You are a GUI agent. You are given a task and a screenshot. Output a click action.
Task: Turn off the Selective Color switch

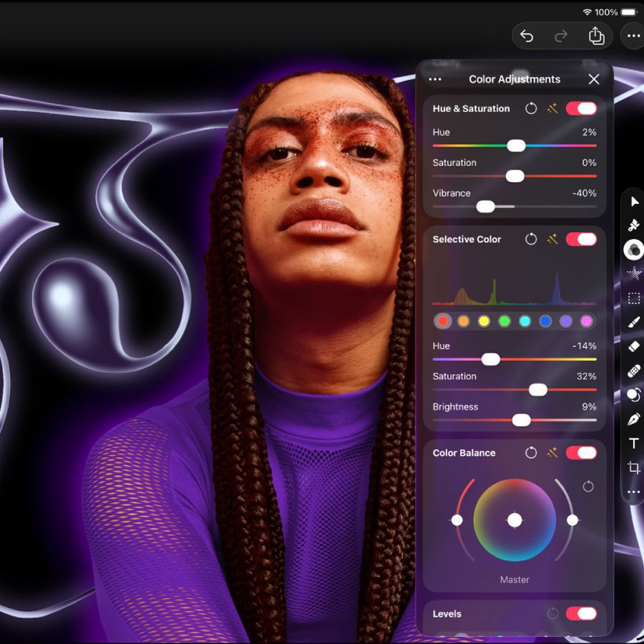pos(581,239)
